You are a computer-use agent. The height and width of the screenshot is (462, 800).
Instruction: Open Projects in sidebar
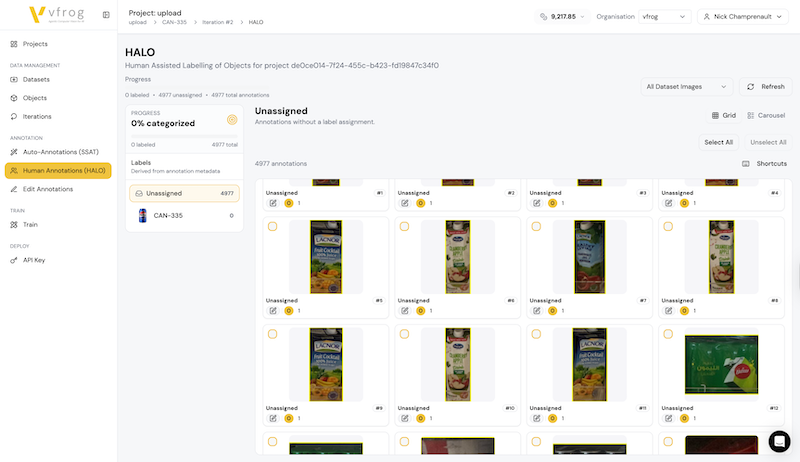(35, 44)
